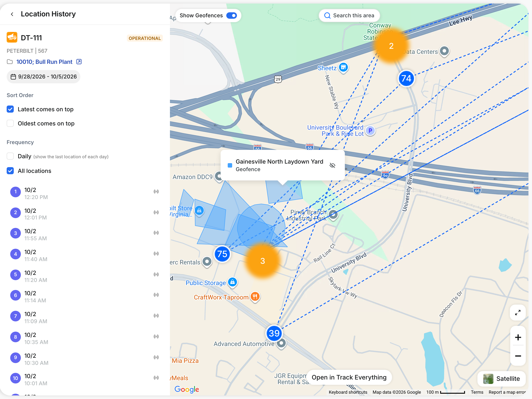
Task: Open external link beside Bull Run Plant
Action: 79,62
